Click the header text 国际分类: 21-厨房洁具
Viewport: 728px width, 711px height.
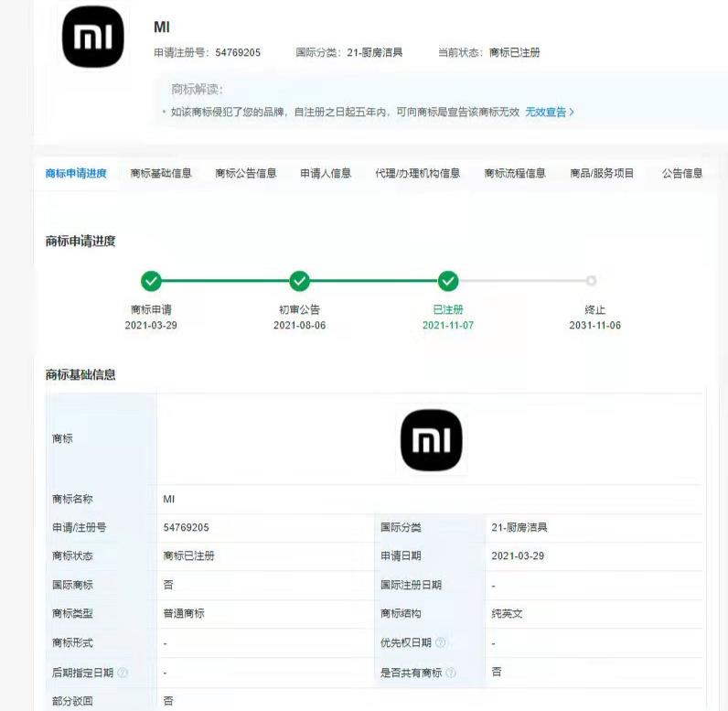[349, 52]
